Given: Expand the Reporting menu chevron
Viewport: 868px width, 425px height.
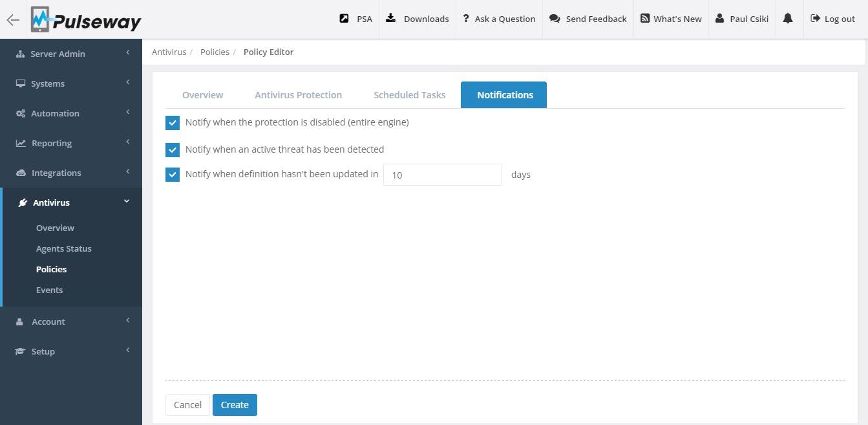Looking at the screenshot, I should coord(128,142).
